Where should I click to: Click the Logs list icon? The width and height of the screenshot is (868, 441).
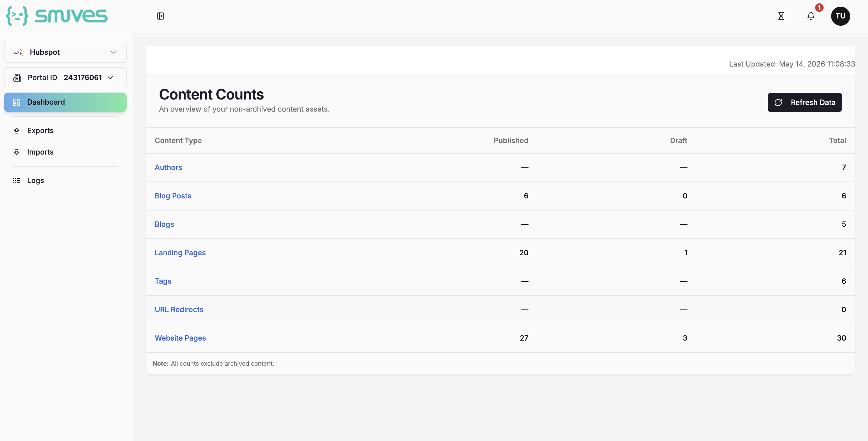[17, 180]
